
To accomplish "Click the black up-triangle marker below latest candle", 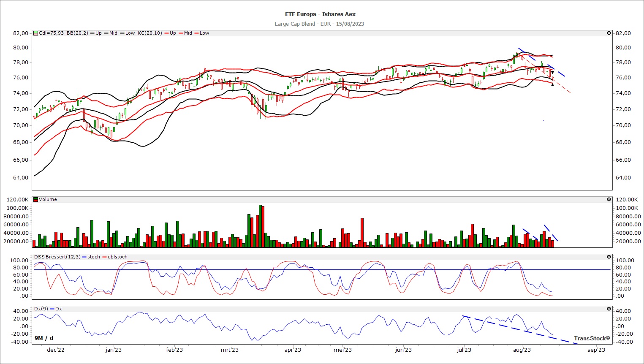I will click(x=552, y=84).
